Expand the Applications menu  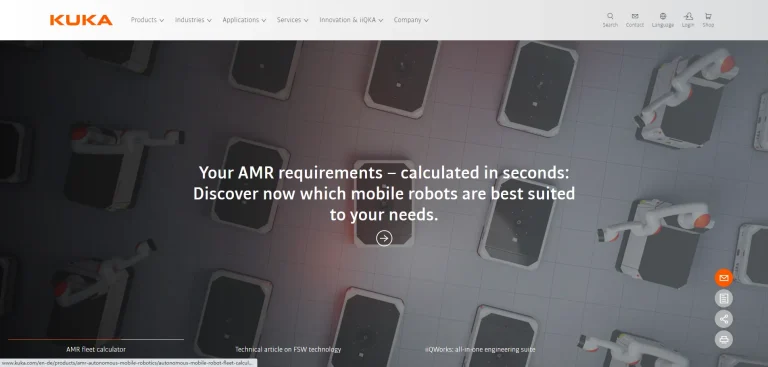pos(244,20)
